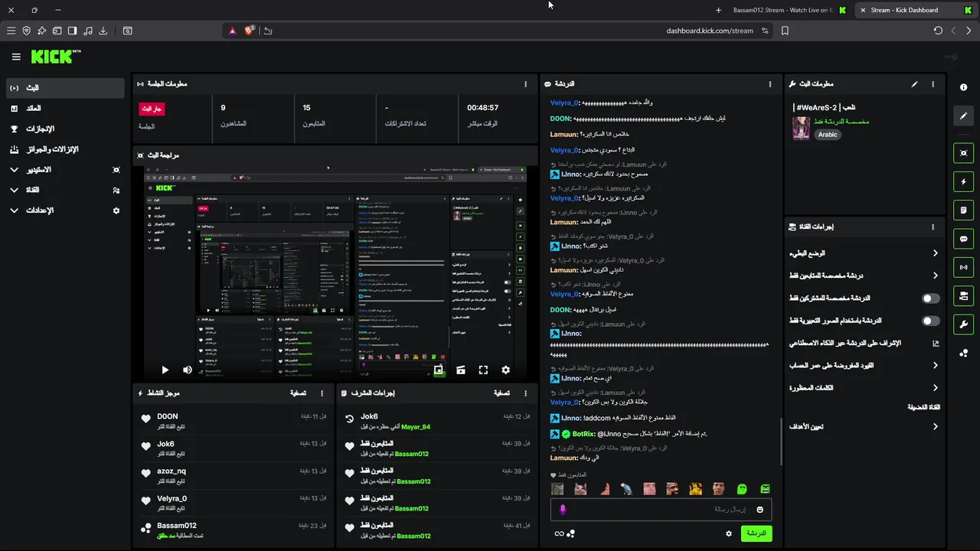
Task: Open chat settings gear icon
Action: (729, 533)
